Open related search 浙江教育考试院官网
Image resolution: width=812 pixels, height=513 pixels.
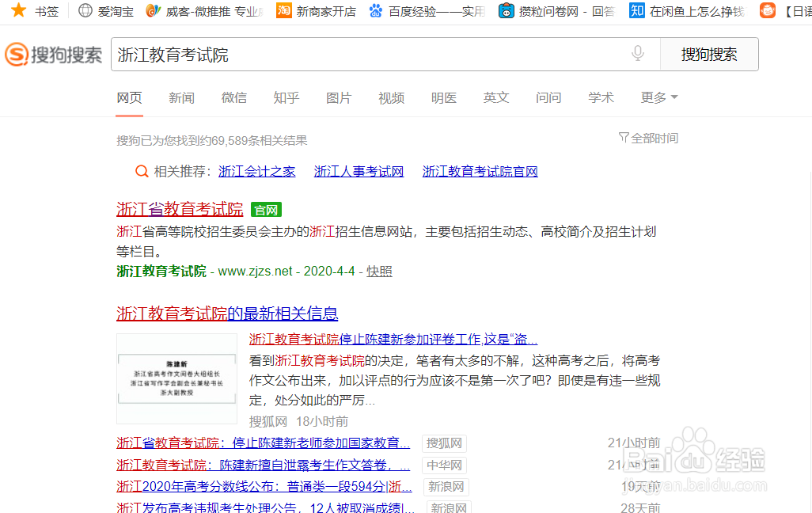[480, 172]
